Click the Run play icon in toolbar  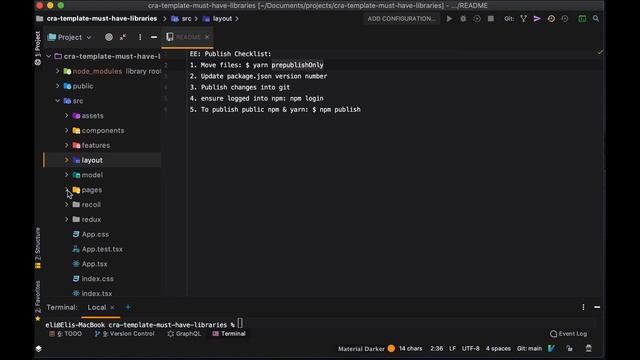coord(449,19)
